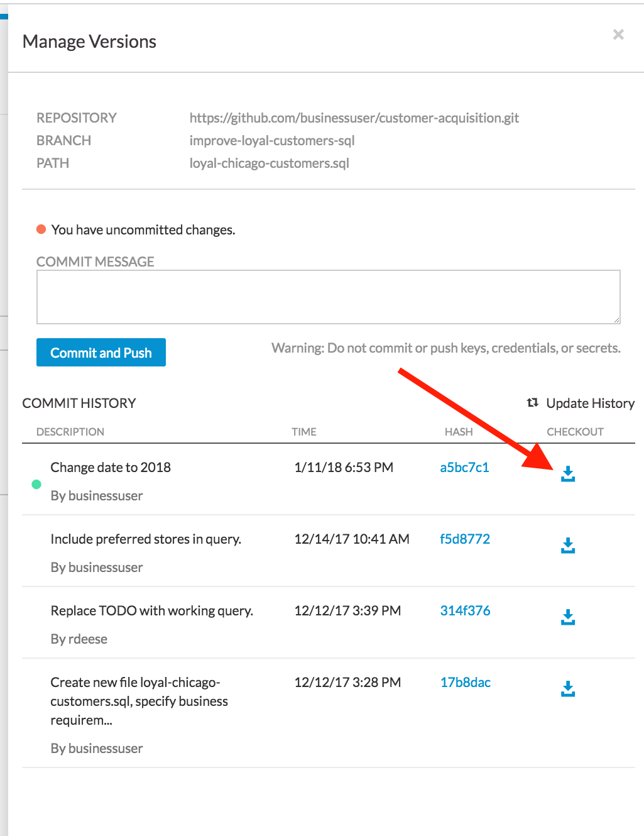Click inside the commit message text box
This screenshot has height=836, width=644.
point(328,297)
